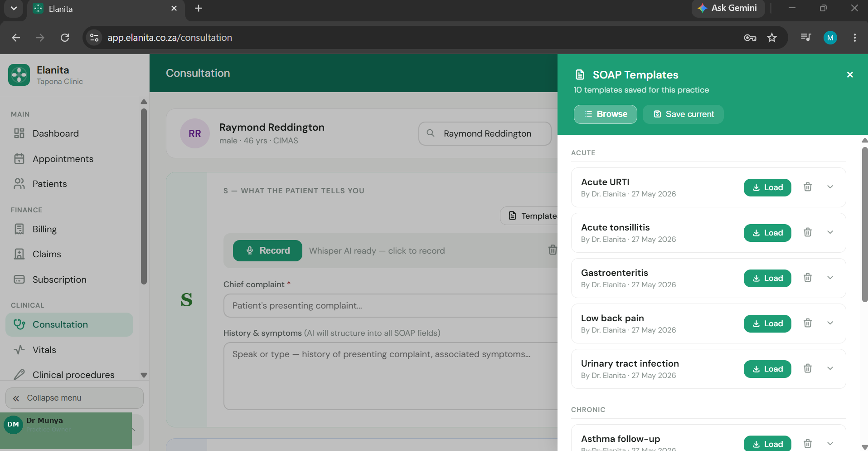Viewport: 868px width, 451px height.
Task: Load the Acute URTI template
Action: point(767,187)
